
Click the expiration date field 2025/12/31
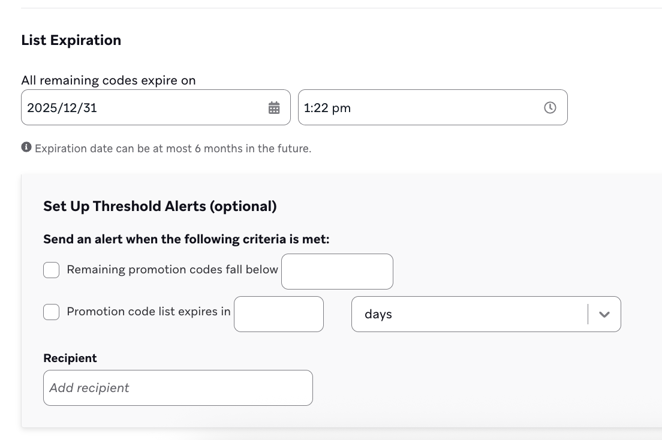(x=140, y=108)
